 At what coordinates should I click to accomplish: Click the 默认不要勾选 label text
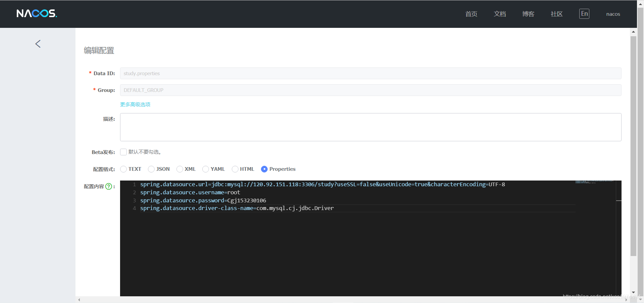point(145,152)
